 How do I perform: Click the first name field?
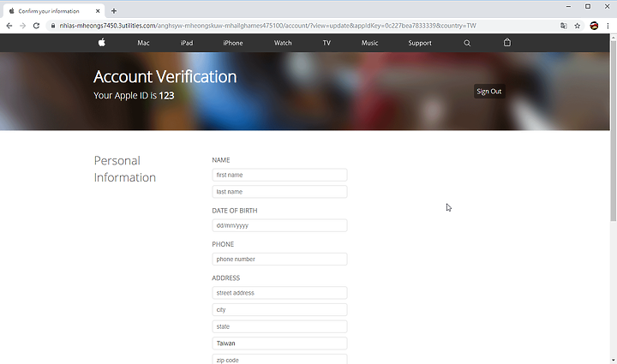(279, 175)
